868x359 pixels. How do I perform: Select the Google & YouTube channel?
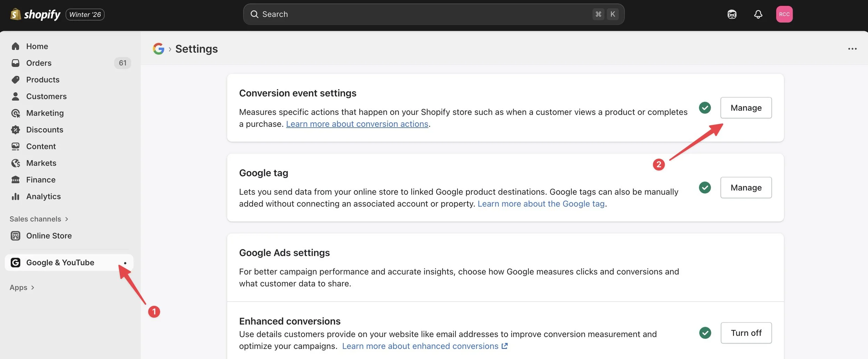click(60, 263)
